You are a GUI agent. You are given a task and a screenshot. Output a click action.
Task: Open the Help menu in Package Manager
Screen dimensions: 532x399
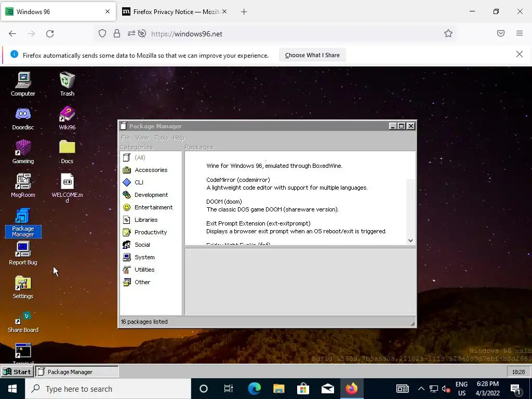tap(179, 138)
